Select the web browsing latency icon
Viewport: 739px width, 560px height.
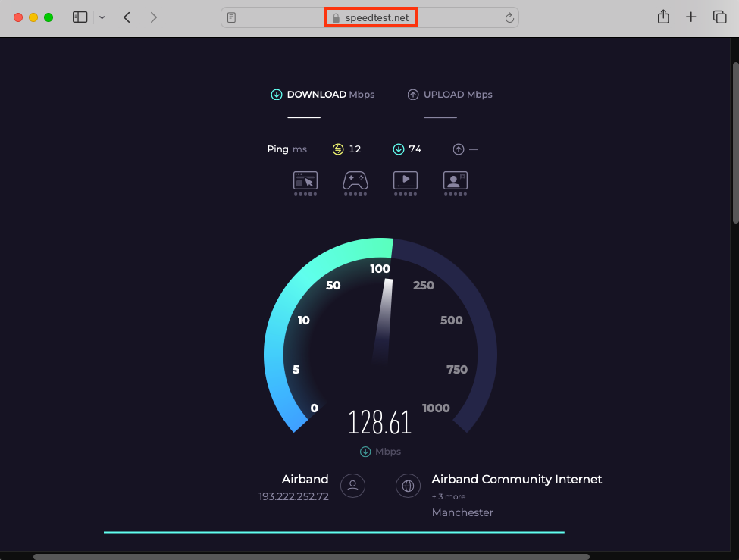[x=305, y=183]
